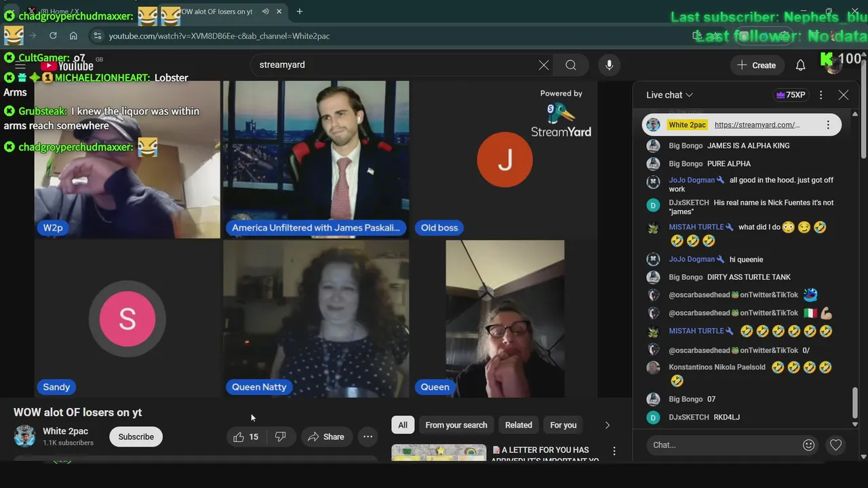Image resolution: width=868 pixels, height=488 pixels.
Task: Select the For you chip
Action: pos(564,425)
